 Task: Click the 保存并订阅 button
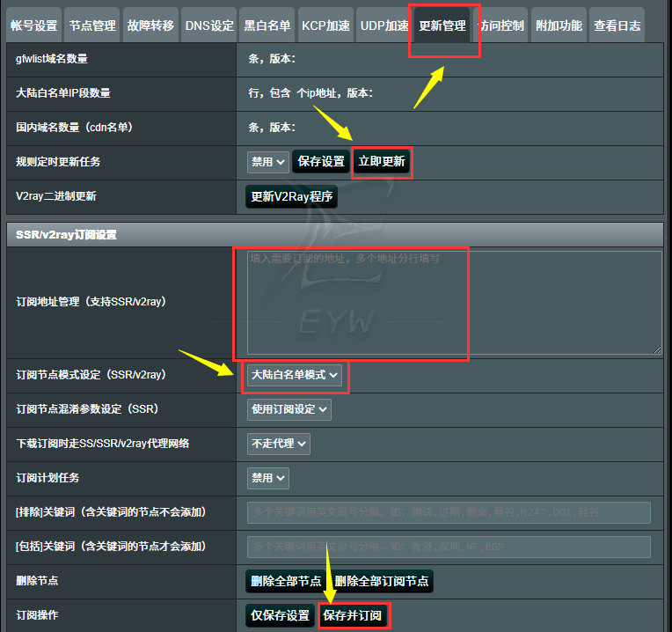tap(353, 615)
